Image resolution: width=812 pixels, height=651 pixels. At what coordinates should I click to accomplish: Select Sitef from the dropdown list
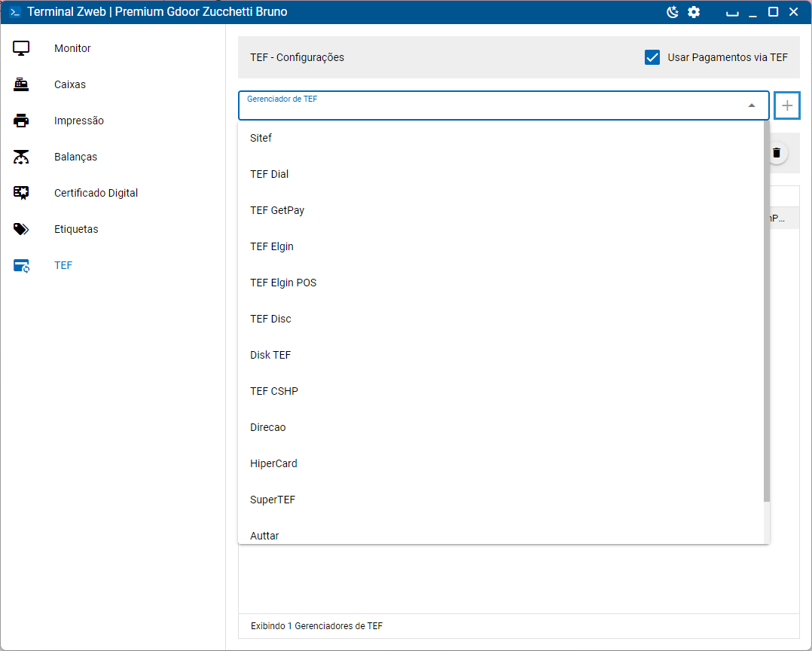[501, 138]
